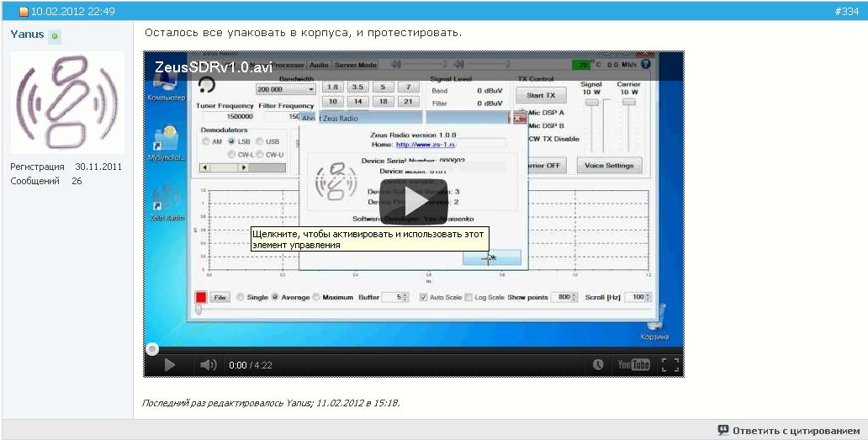Click Ответить с цитированием reply button

pyautogui.click(x=796, y=431)
